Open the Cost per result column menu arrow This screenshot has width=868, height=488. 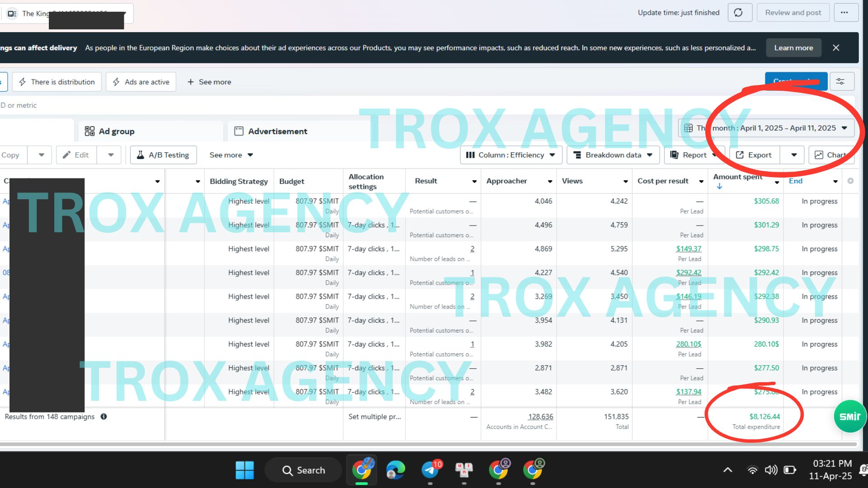[x=701, y=181]
